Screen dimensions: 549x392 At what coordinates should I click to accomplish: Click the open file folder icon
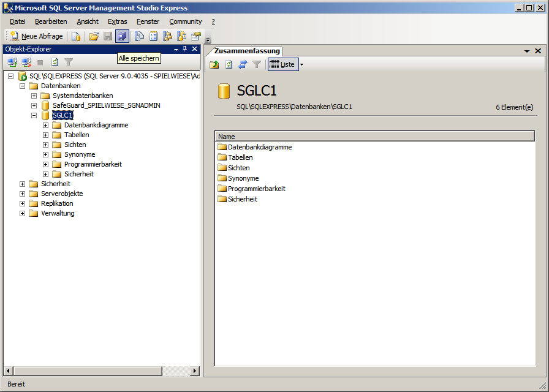[x=93, y=36]
